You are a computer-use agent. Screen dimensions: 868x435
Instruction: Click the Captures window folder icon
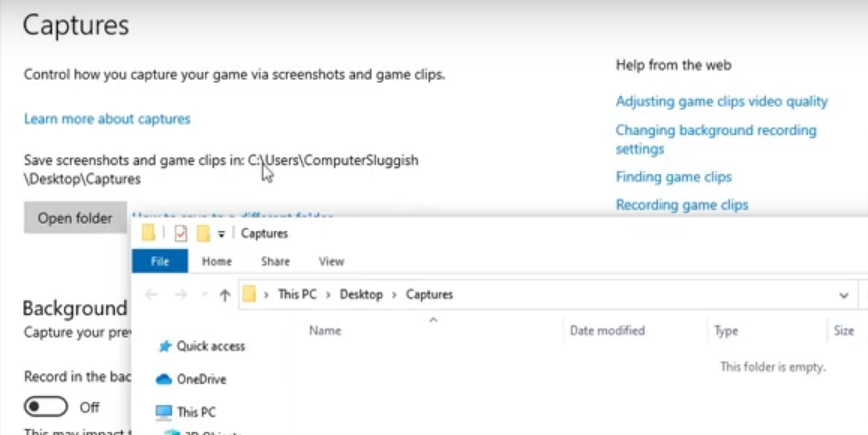[x=148, y=233]
